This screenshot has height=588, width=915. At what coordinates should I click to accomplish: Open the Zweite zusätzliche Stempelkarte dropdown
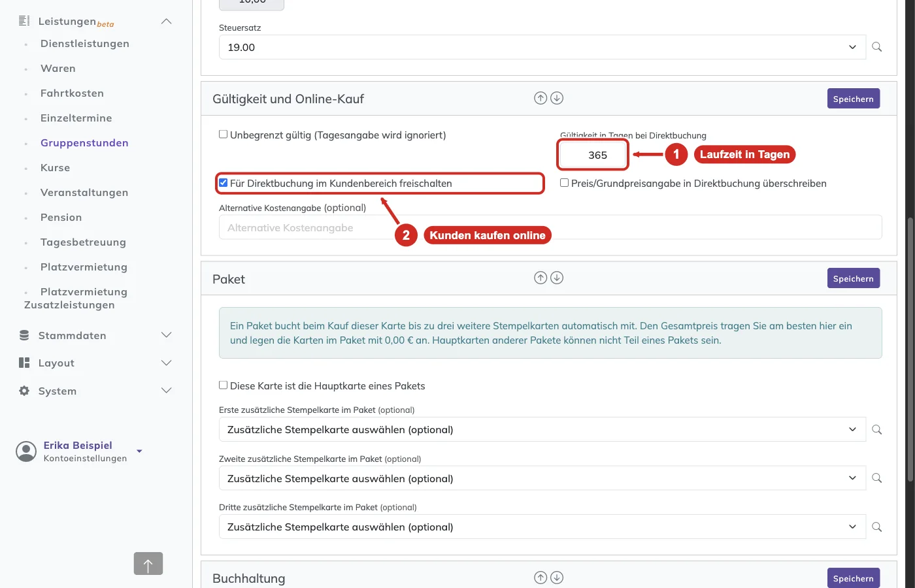542,478
